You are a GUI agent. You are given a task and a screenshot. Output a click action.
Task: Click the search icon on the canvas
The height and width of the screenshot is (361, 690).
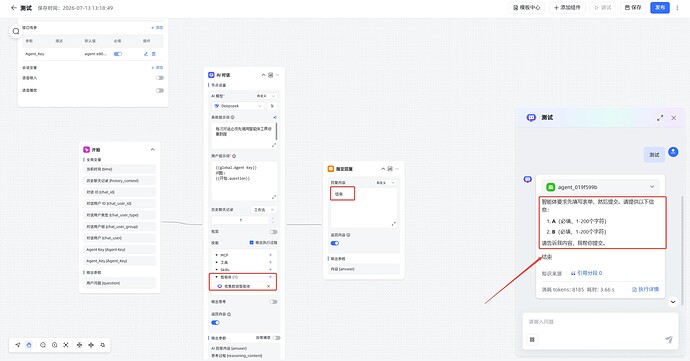tap(16, 31)
